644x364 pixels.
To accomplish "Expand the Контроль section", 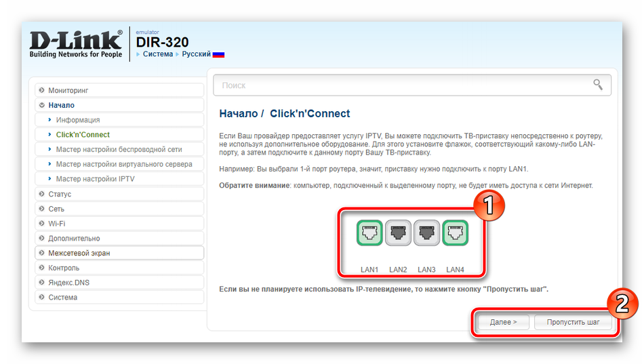I will coord(119,268).
